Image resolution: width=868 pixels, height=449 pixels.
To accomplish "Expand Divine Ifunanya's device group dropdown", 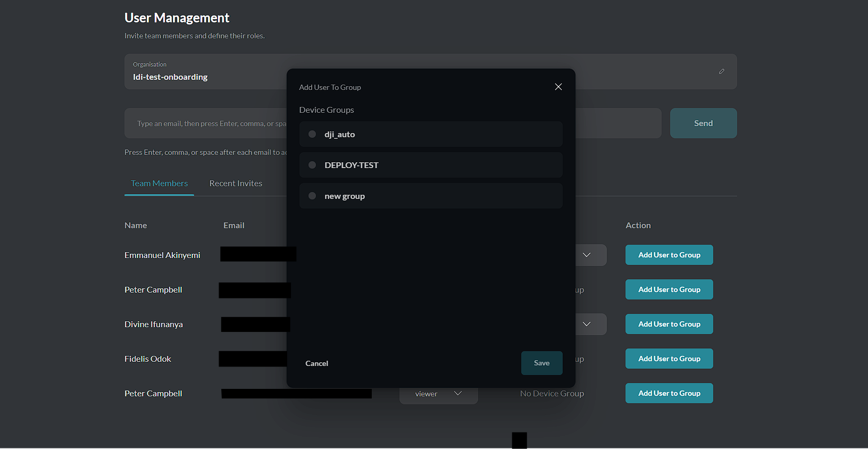I will tap(587, 324).
